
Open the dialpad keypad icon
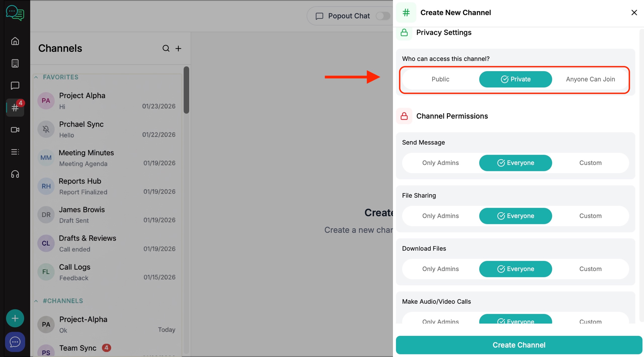click(15, 63)
